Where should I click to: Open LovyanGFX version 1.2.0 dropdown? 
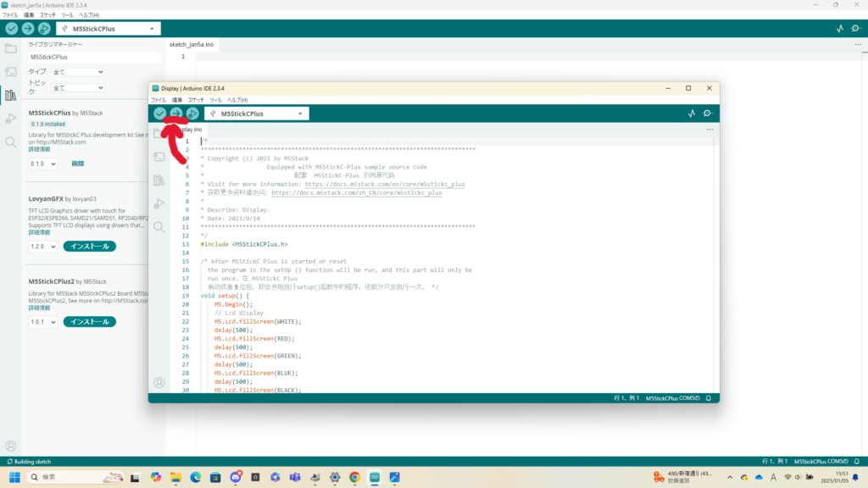[x=42, y=247]
